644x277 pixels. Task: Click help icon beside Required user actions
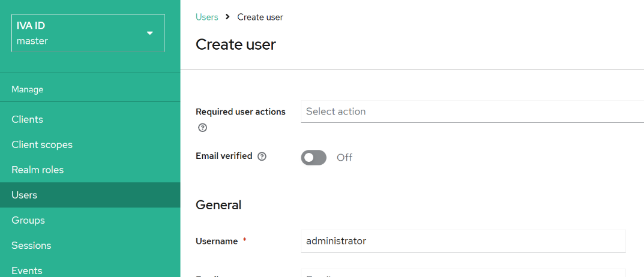point(203,128)
